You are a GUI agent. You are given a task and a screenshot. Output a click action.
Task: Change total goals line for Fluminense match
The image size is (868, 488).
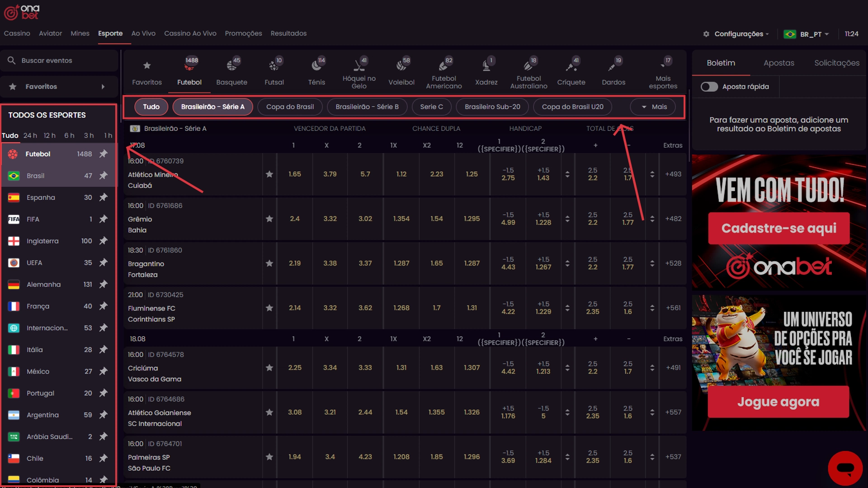point(652,308)
